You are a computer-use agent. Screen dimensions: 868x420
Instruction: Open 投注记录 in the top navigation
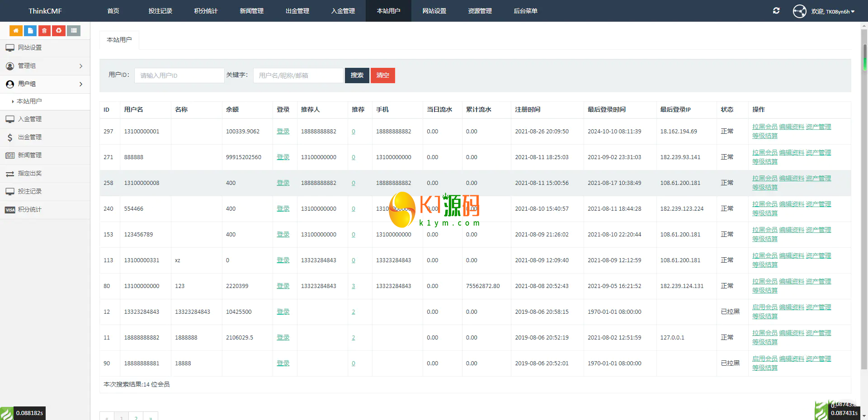tap(160, 11)
